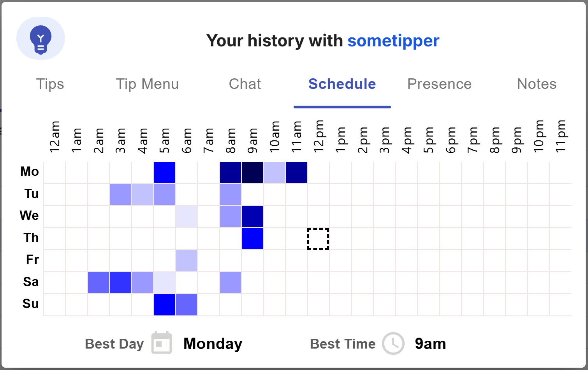Click the dashed Thursday 12pm cell
This screenshot has width=588, height=370.
[319, 239]
